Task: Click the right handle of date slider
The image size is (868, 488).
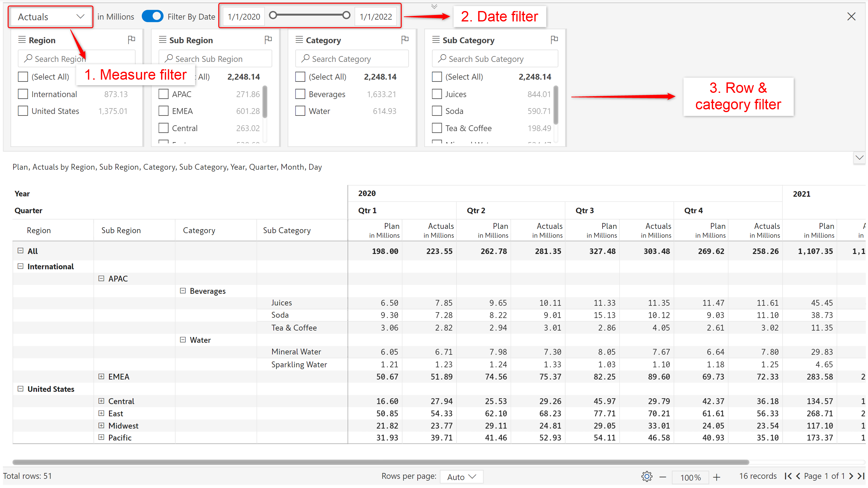Action: pyautogui.click(x=346, y=15)
